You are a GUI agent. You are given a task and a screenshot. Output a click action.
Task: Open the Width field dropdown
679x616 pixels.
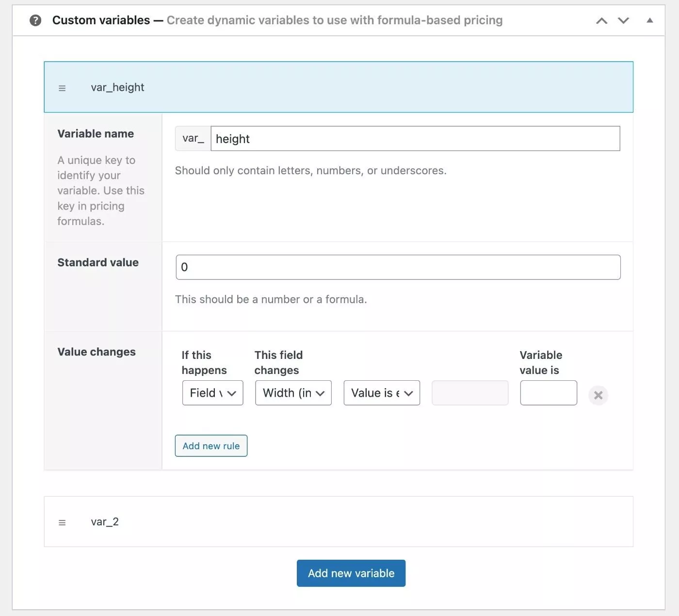pos(293,393)
